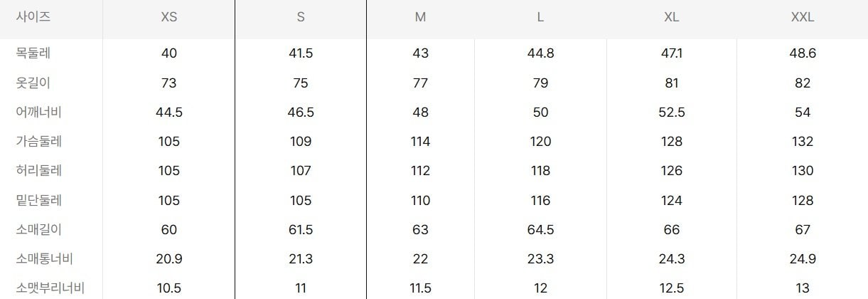Select the 어깨너비 row label
Screen dimensions: 868x299
pyautogui.click(x=38, y=112)
